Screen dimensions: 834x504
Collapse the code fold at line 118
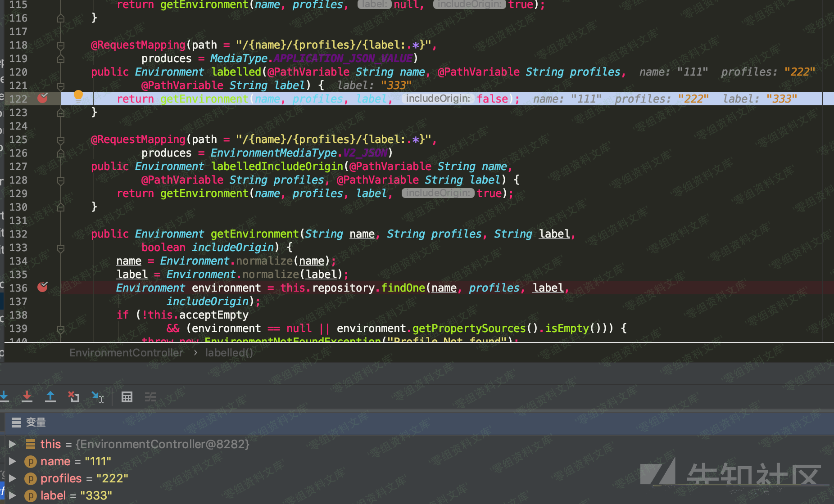[x=61, y=45]
